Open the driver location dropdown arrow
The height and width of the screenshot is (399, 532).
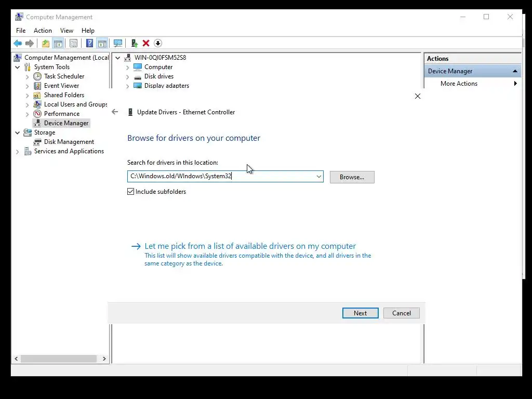pos(318,176)
